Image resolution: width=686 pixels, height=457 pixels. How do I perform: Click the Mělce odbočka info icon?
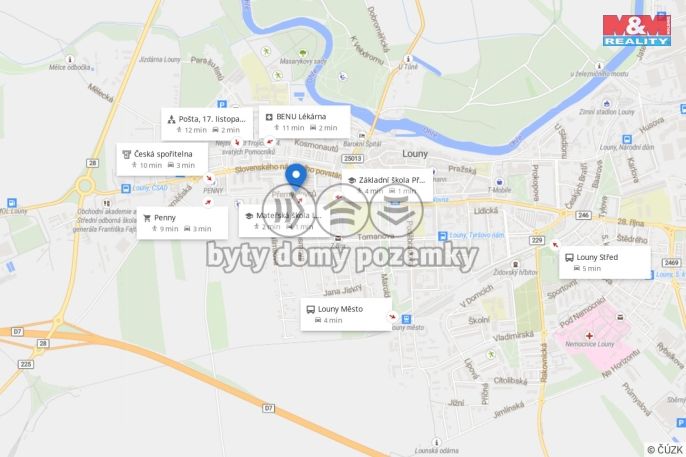pos(70,59)
